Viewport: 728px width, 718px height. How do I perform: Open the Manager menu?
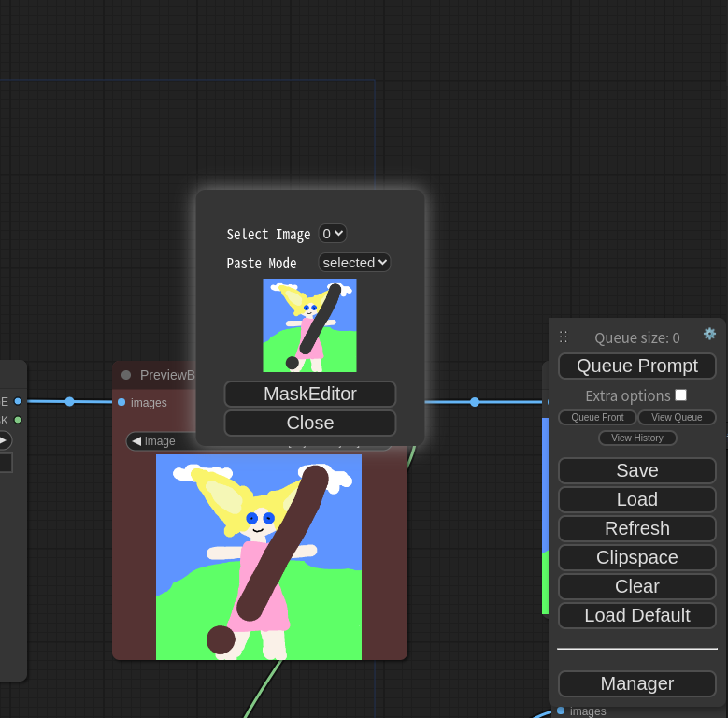pos(637,683)
